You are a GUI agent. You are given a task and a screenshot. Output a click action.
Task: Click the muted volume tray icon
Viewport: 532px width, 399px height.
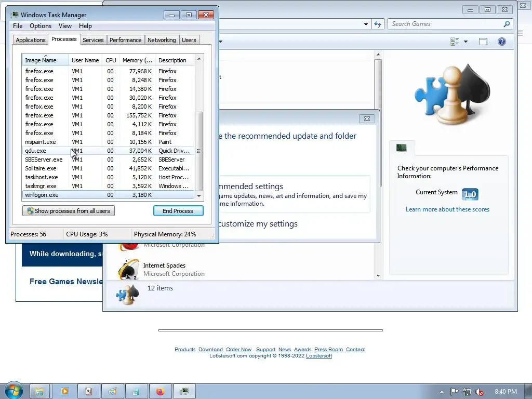479,392
